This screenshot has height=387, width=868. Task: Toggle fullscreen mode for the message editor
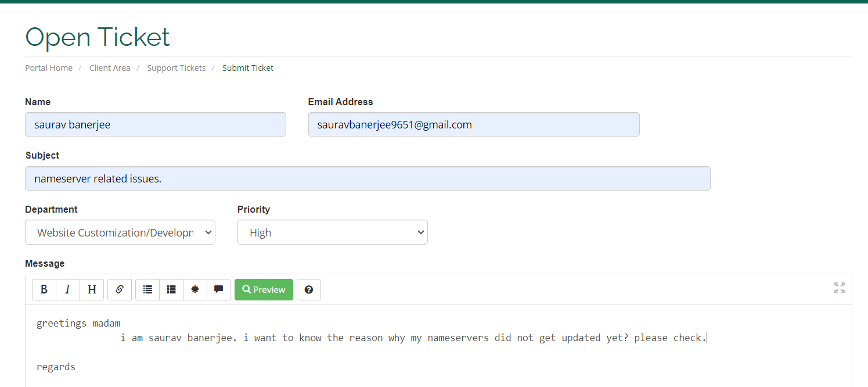click(x=840, y=287)
